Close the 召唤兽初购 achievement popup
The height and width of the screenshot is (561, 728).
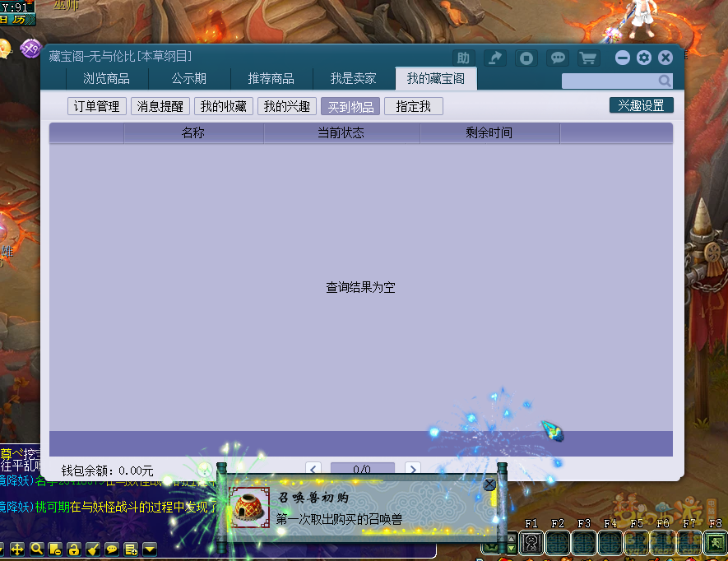click(489, 484)
